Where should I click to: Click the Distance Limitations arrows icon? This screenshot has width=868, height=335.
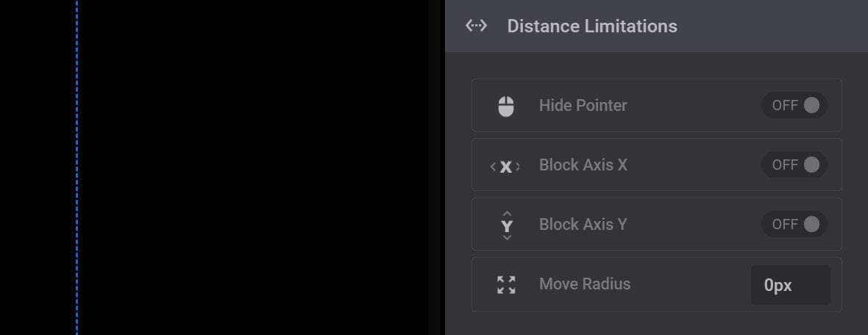point(476,26)
